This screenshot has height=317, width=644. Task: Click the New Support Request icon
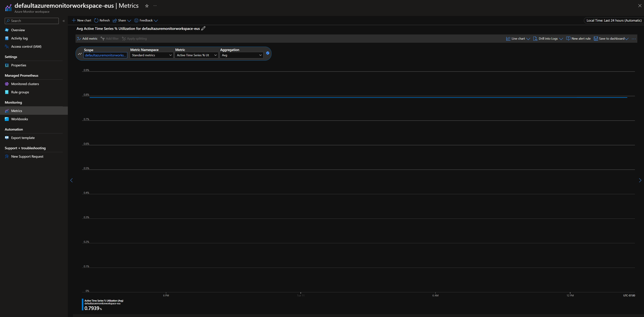coord(7,156)
